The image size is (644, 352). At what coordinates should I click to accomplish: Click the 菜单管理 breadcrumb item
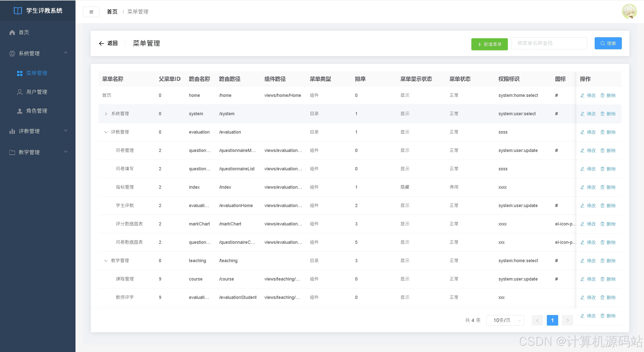point(138,12)
